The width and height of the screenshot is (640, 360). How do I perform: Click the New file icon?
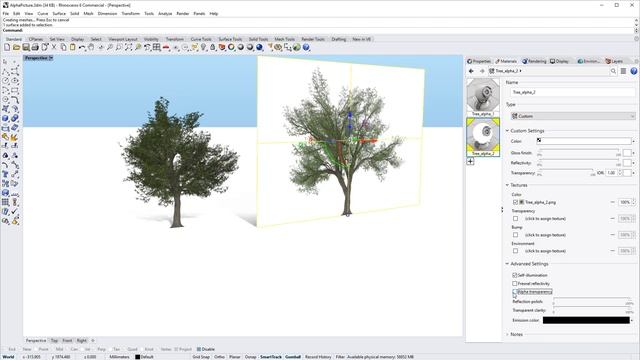pyautogui.click(x=7, y=47)
